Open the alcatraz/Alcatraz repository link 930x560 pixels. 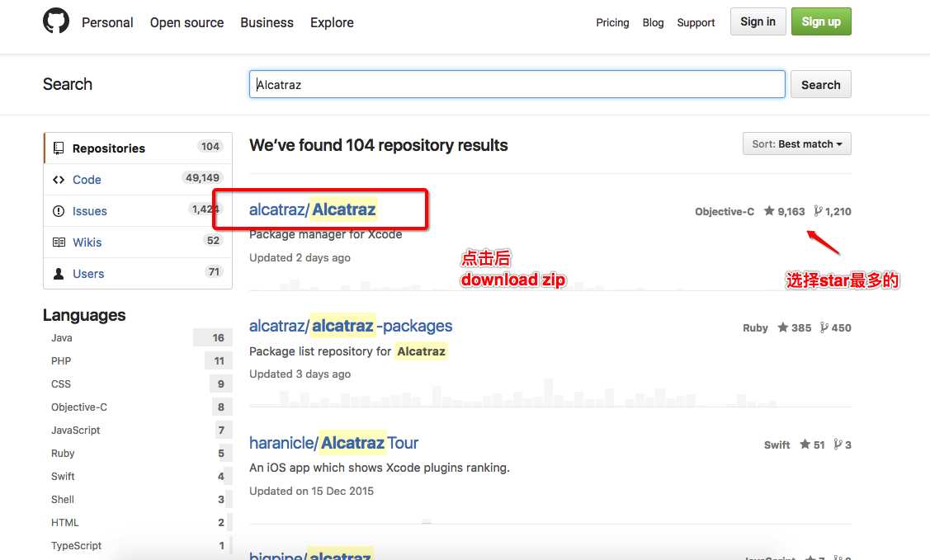click(313, 209)
